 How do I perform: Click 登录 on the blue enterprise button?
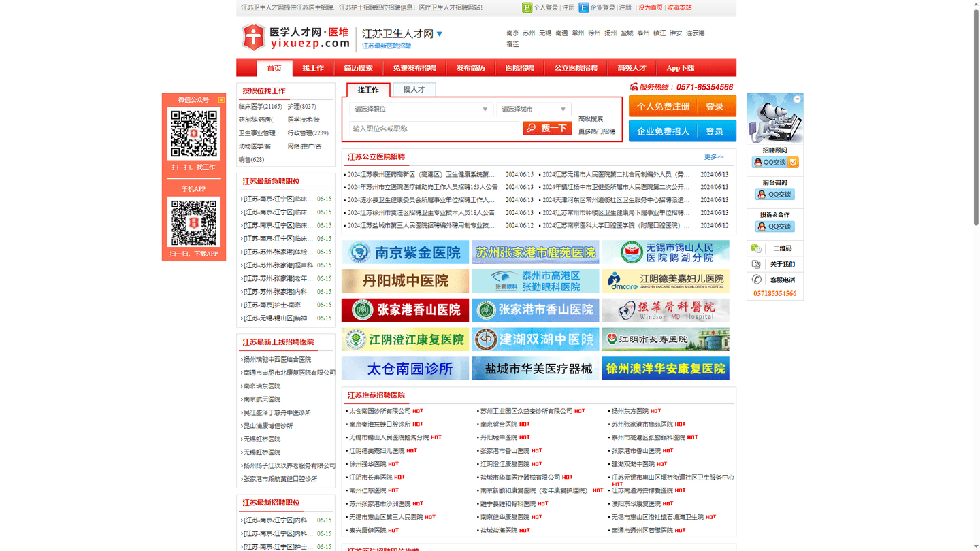coord(715,131)
